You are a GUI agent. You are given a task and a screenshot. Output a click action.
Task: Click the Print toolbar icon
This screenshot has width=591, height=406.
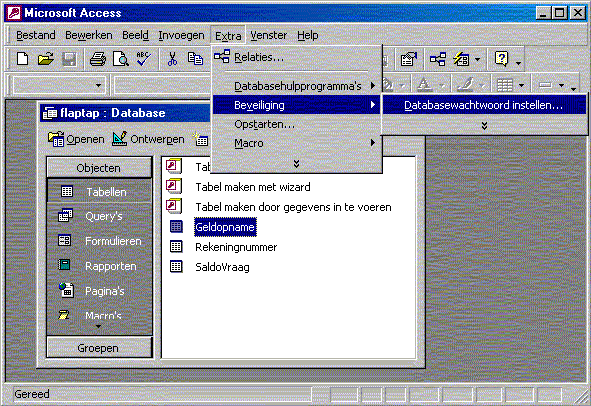point(98,59)
